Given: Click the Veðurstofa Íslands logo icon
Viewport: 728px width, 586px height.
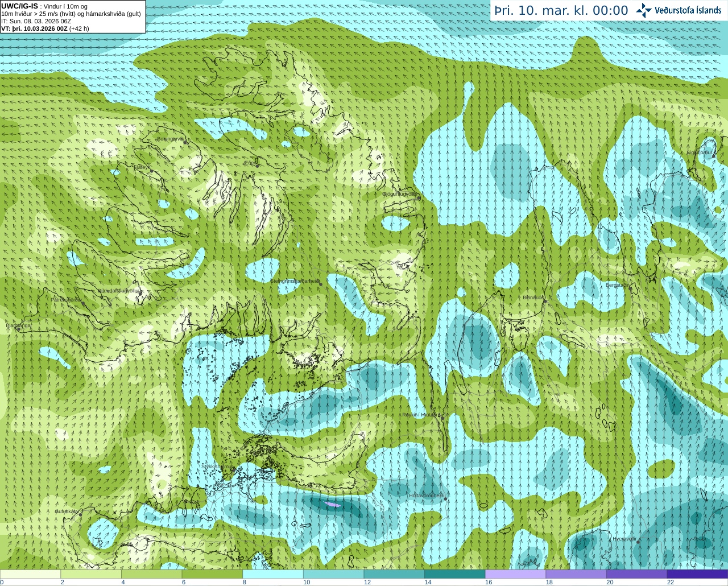Looking at the screenshot, I should click(x=644, y=10).
